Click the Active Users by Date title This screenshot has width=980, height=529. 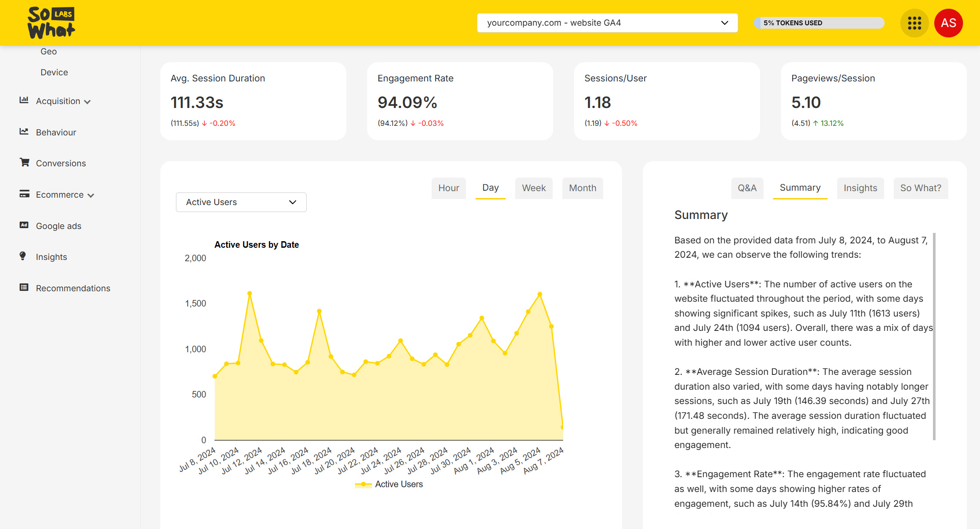pos(257,245)
